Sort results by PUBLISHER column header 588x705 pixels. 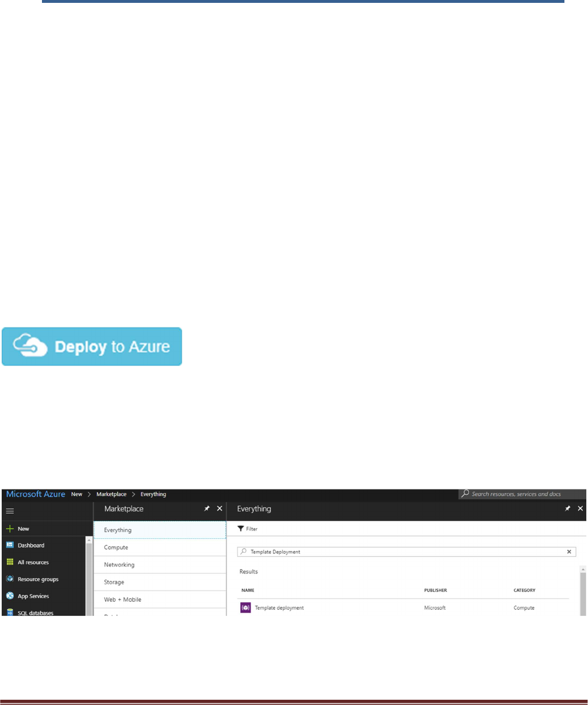436,590
